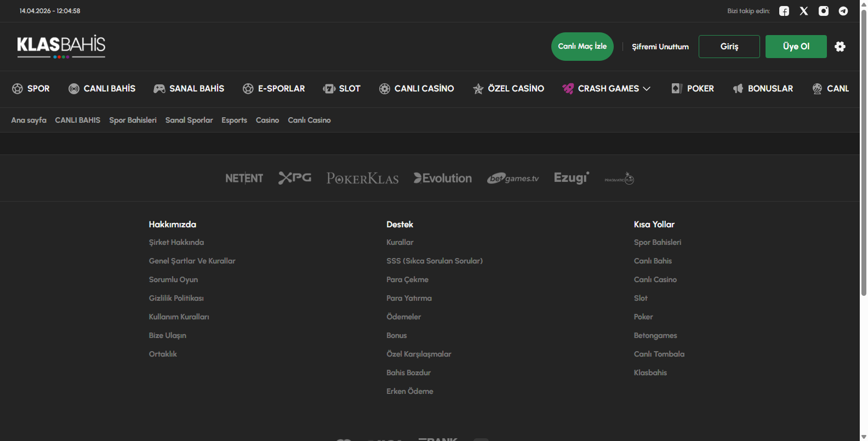This screenshot has width=868, height=441.
Task: Open settings gear icon in header
Action: click(840, 47)
